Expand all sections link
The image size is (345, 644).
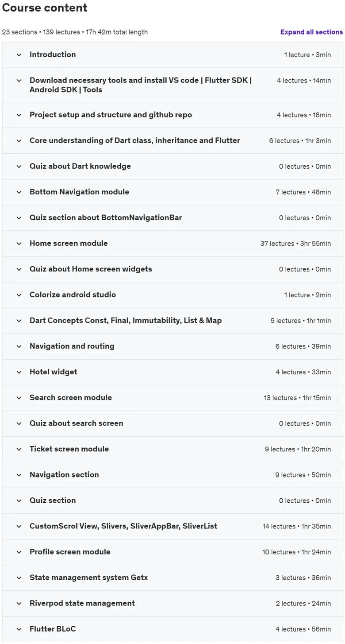[x=311, y=32]
